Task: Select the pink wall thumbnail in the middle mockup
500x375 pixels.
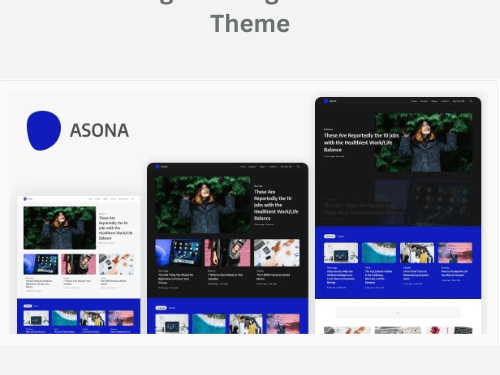Action: coord(227,253)
